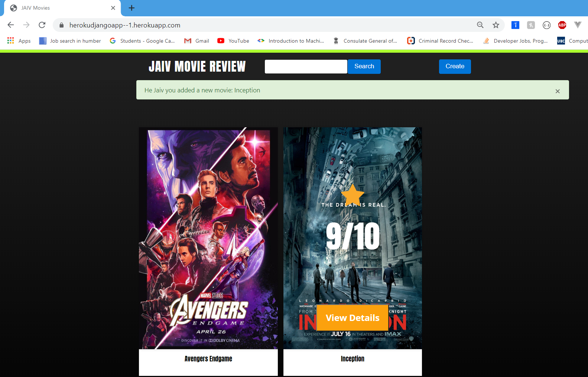This screenshot has width=588, height=377.
Task: Open a new browser tab
Action: point(131,8)
